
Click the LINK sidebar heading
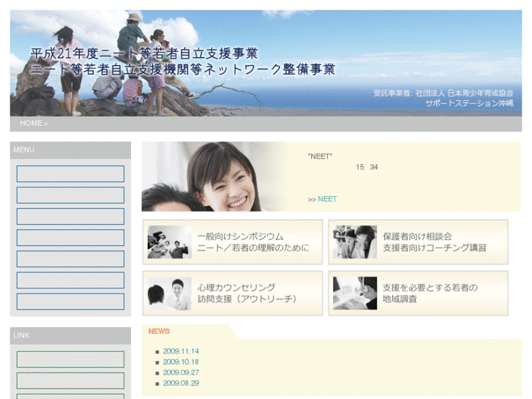click(x=21, y=335)
